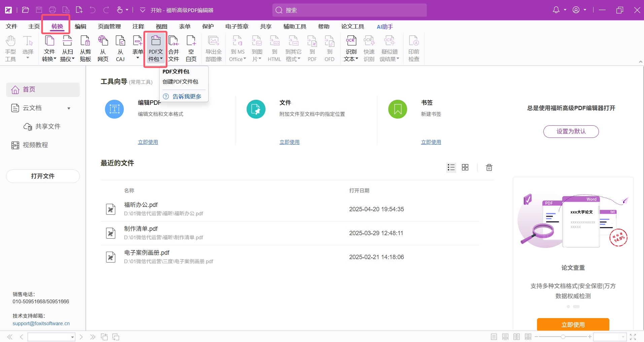Open the notification bell icon

556,10
